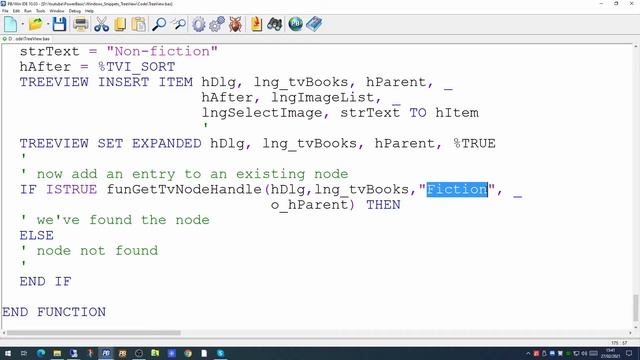Click the %TRUE constant
The height and width of the screenshot is (360, 640).
(474, 144)
